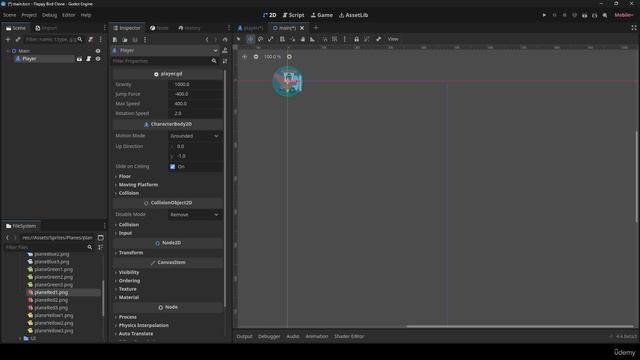
Task: Expand the Transform section
Action: click(x=131, y=253)
